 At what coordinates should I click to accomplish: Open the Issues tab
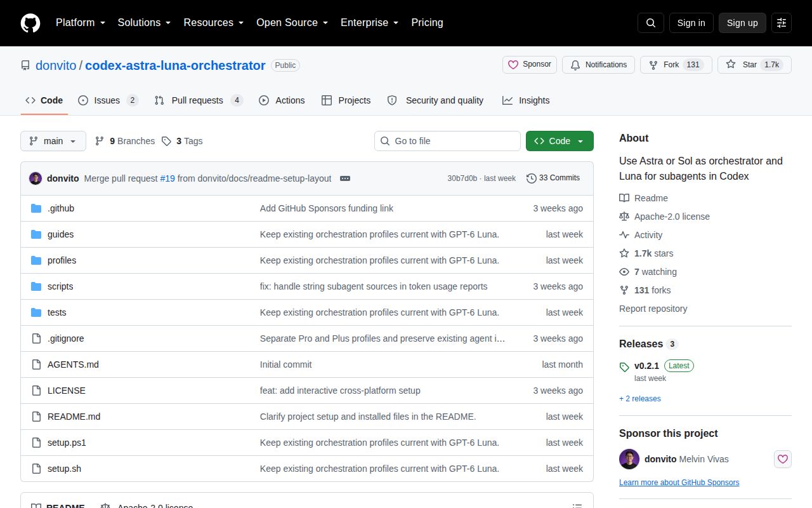pos(108,100)
